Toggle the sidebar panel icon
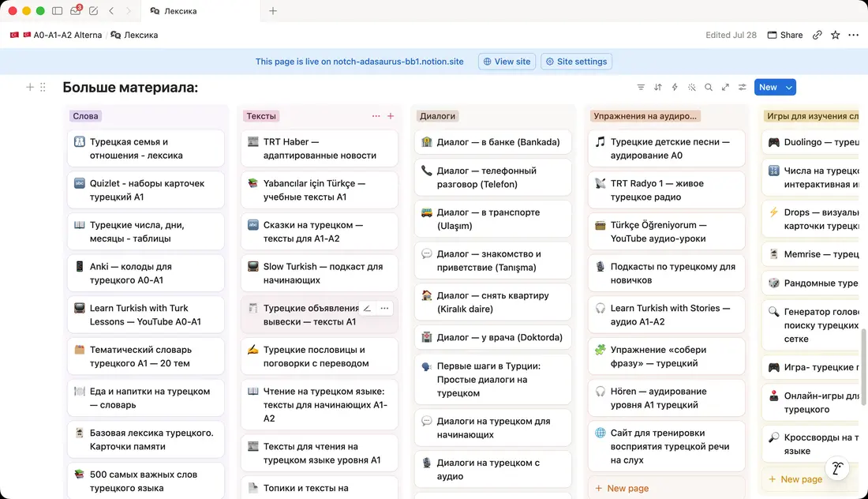Viewport: 868px width, 499px height. tap(57, 10)
